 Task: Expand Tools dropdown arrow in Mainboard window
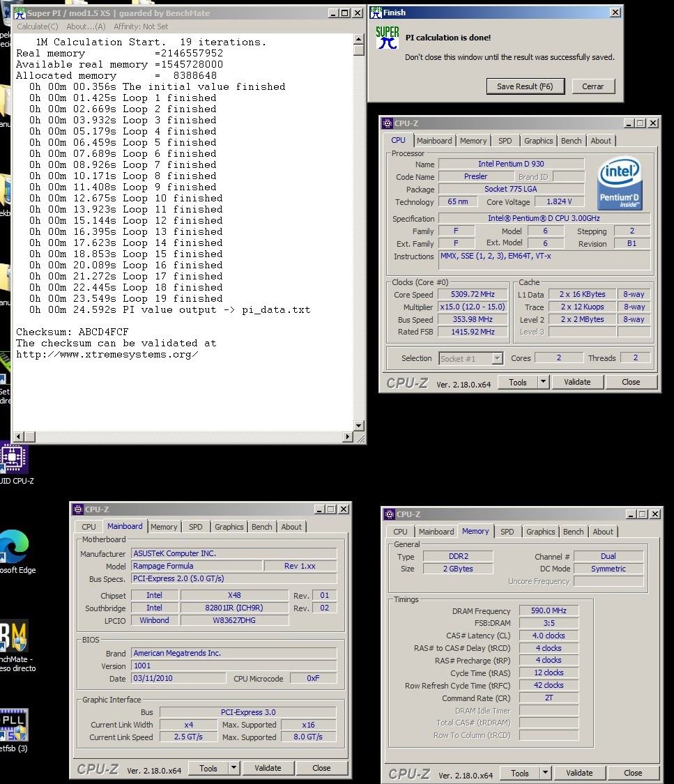tap(233, 768)
